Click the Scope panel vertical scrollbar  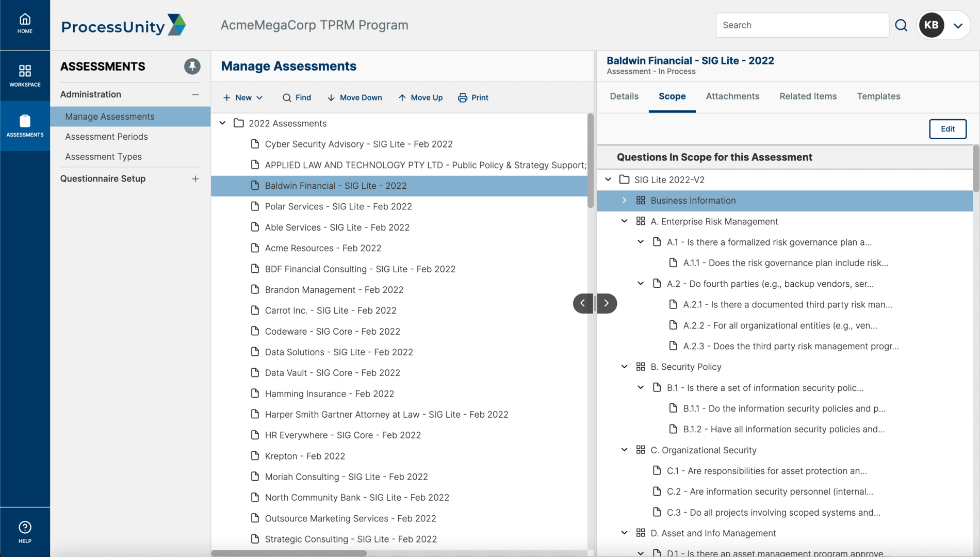[976, 169]
